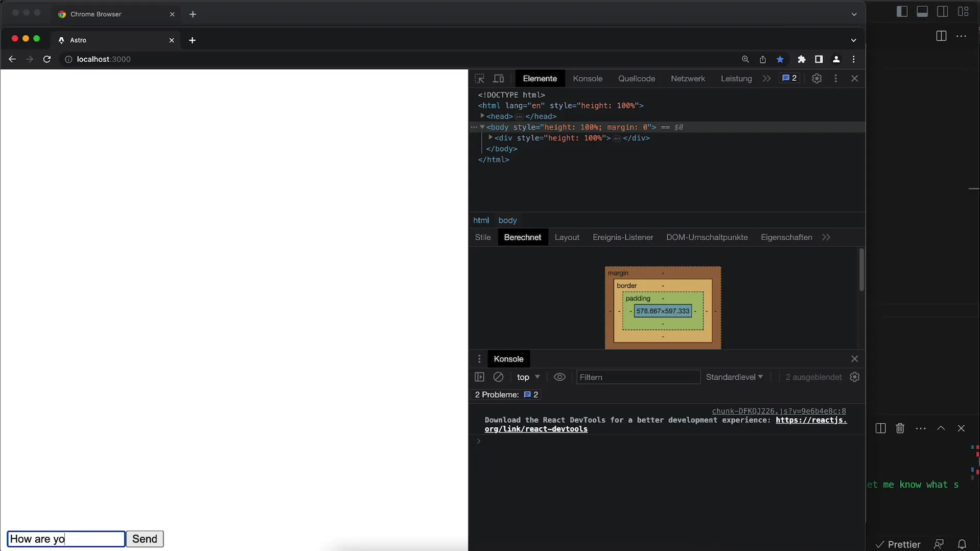Click the zoom magnifier icon in address bar
Viewport: 980px width, 551px height.
point(745,59)
